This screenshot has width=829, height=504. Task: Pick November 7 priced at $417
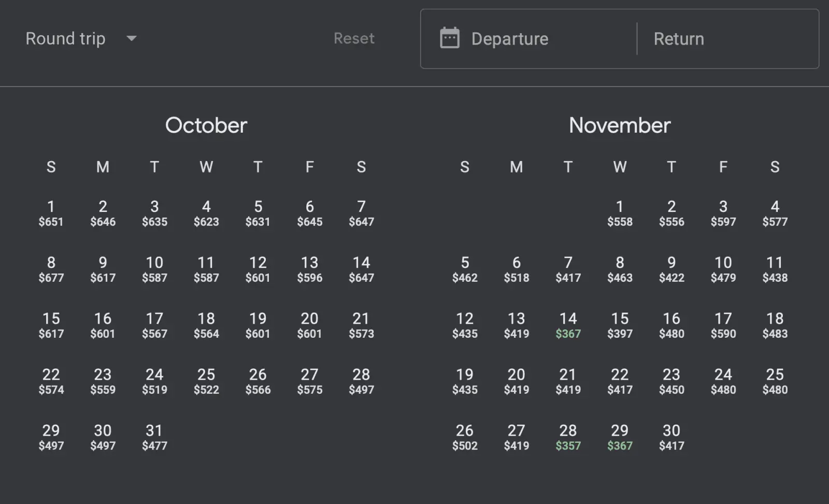pyautogui.click(x=568, y=269)
